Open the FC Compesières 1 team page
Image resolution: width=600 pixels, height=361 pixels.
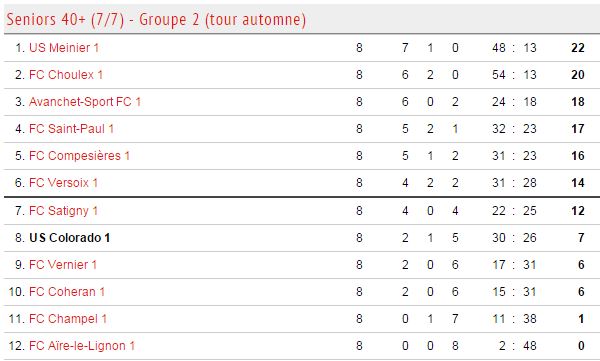(x=79, y=156)
